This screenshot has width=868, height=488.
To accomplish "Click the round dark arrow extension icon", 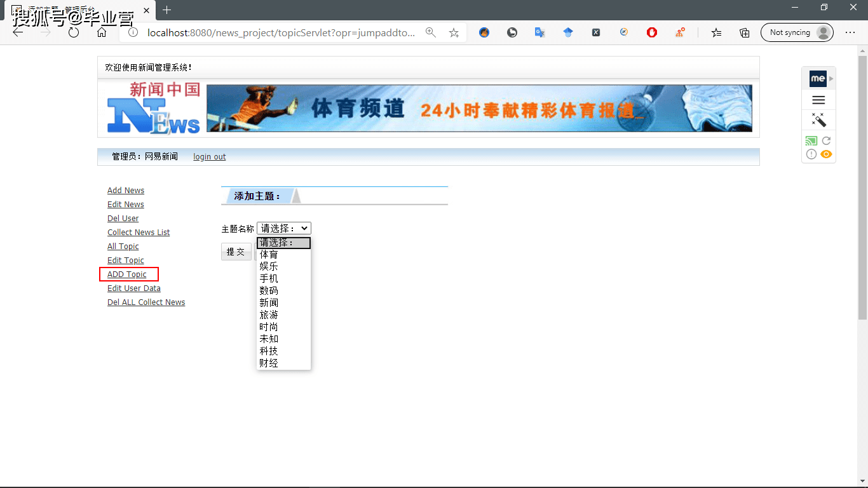I will pos(512,32).
